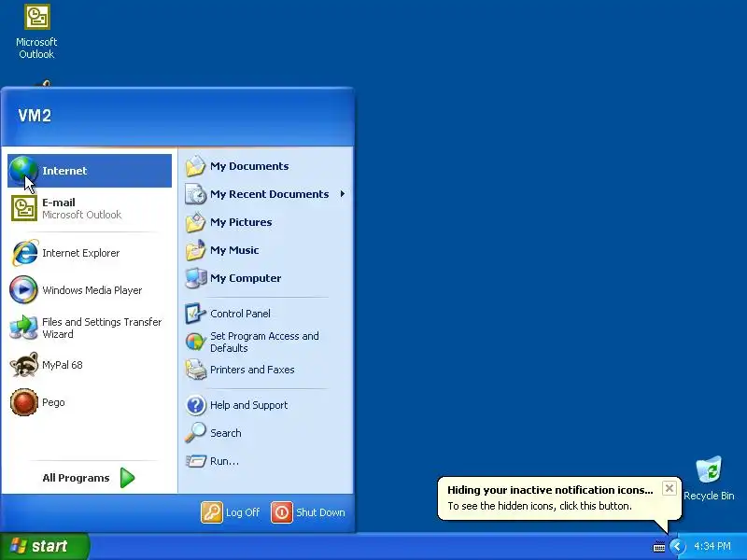Launch Internet Explorer from its icon

pyautogui.click(x=24, y=252)
